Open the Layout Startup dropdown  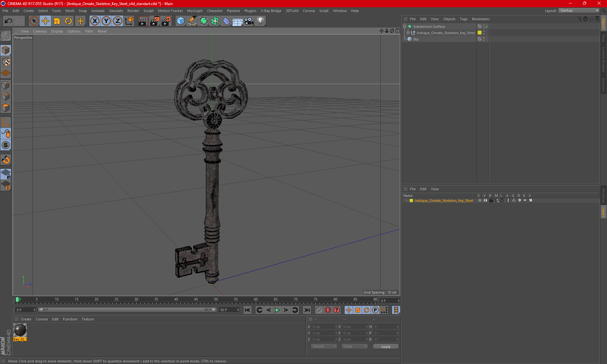(579, 10)
